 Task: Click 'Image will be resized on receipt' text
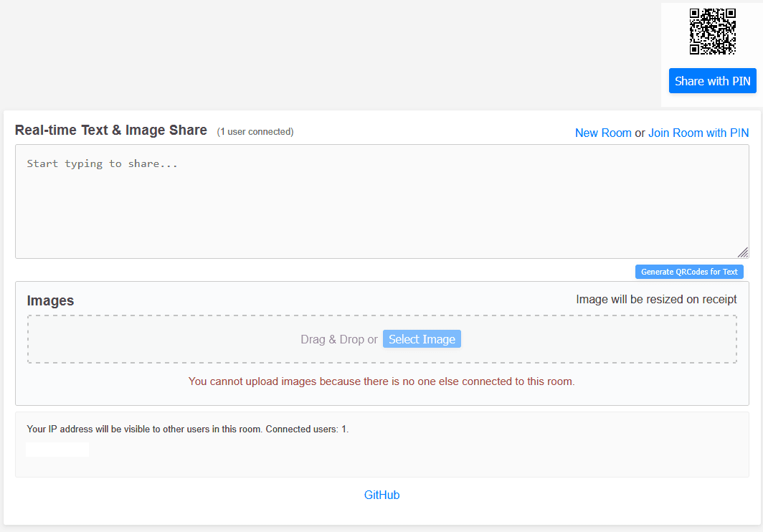(656, 299)
